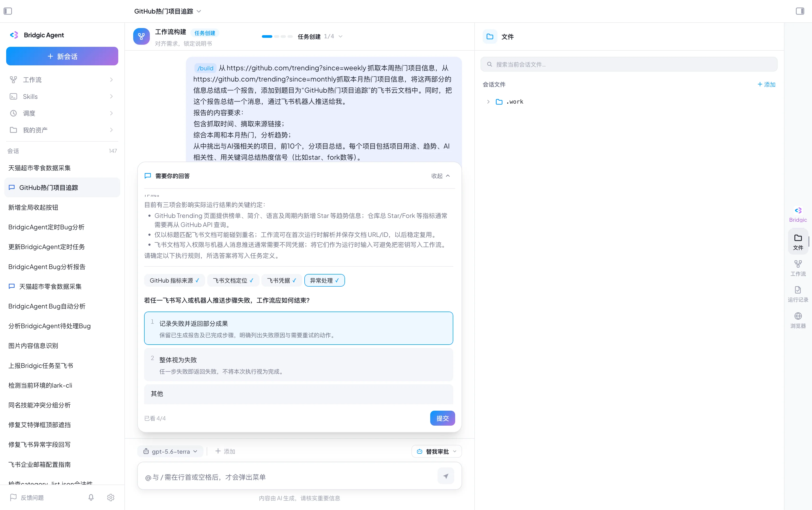
Task: Click robot icon in 替我审批 button
Action: (x=420, y=451)
